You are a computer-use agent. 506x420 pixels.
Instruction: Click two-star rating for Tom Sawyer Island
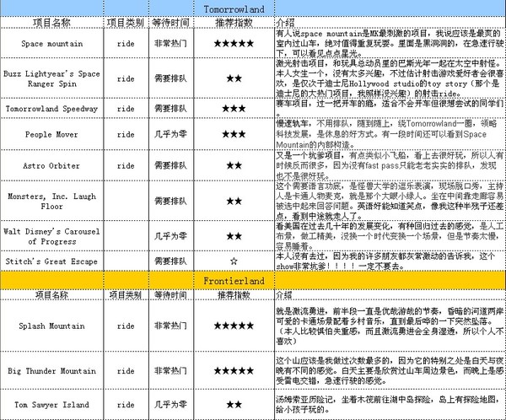(234, 404)
